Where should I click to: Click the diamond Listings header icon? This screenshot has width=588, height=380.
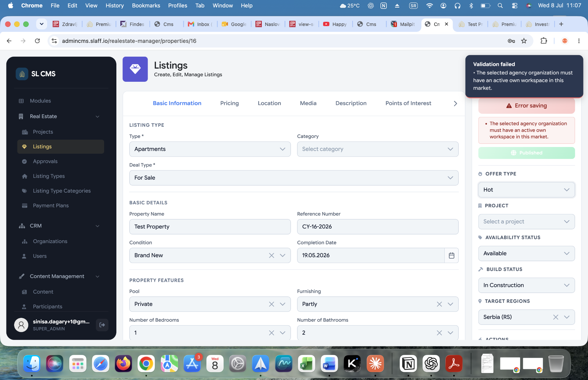[135, 69]
